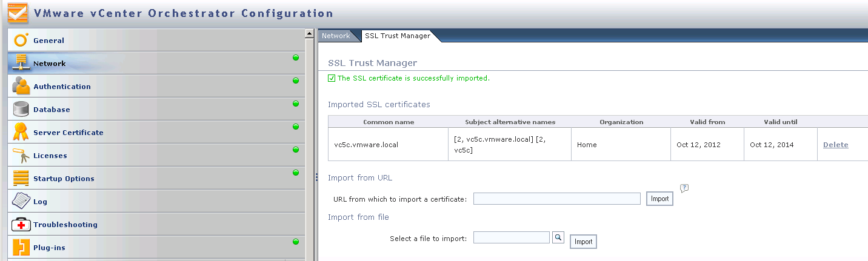This screenshot has height=261, width=868.
Task: Click the Authentication user icon
Action: pyautogui.click(x=21, y=87)
